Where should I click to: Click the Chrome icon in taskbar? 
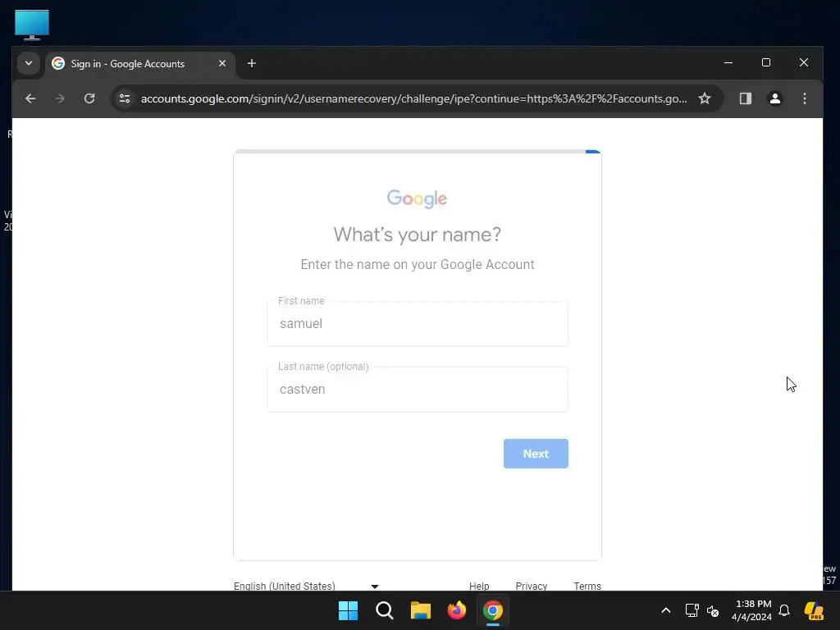[493, 610]
